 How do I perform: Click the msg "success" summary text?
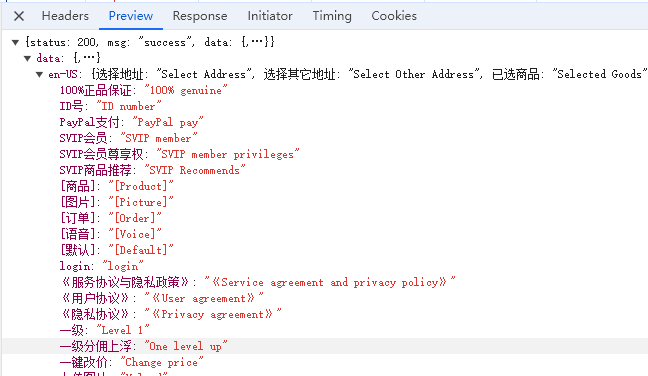coord(150,42)
